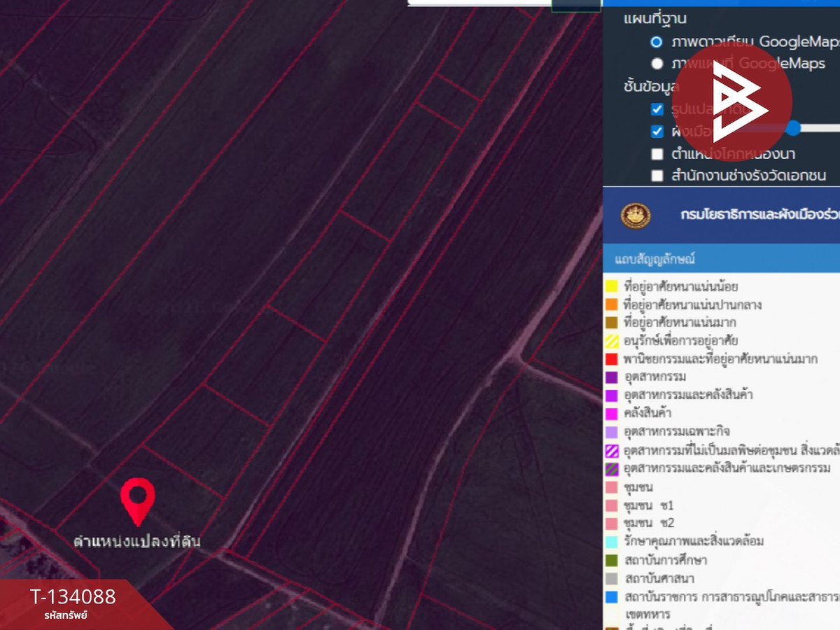Click the blue government institution swatch
The height and width of the screenshot is (630, 840).
point(611,596)
